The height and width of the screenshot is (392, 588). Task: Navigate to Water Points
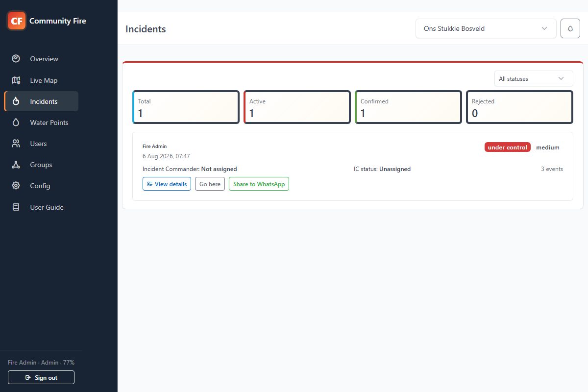pyautogui.click(x=41, y=122)
